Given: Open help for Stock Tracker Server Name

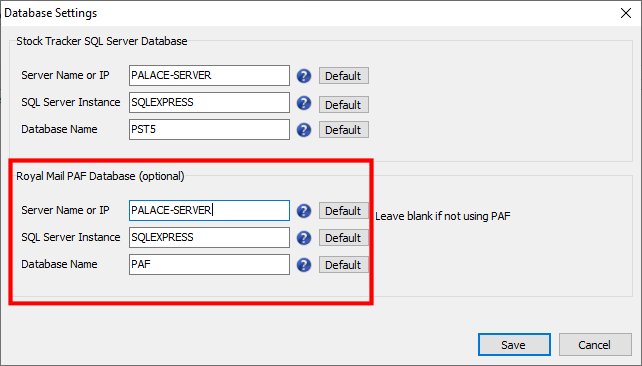Looking at the screenshot, I should tap(304, 76).
